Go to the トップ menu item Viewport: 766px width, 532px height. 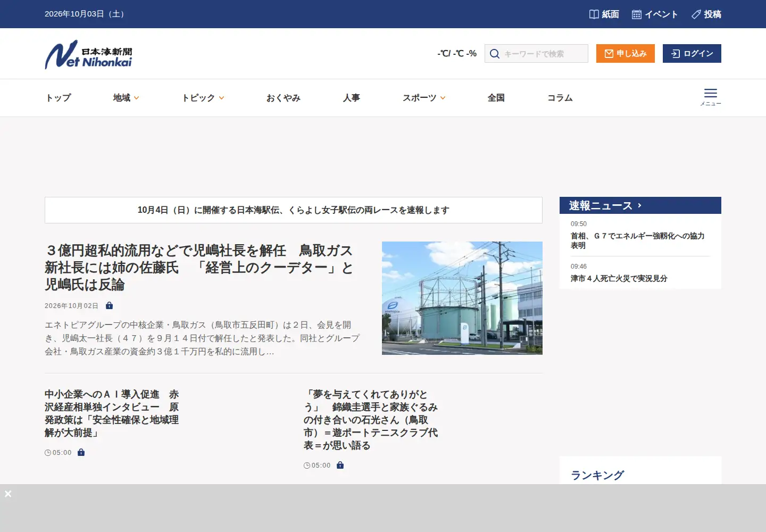tap(58, 98)
